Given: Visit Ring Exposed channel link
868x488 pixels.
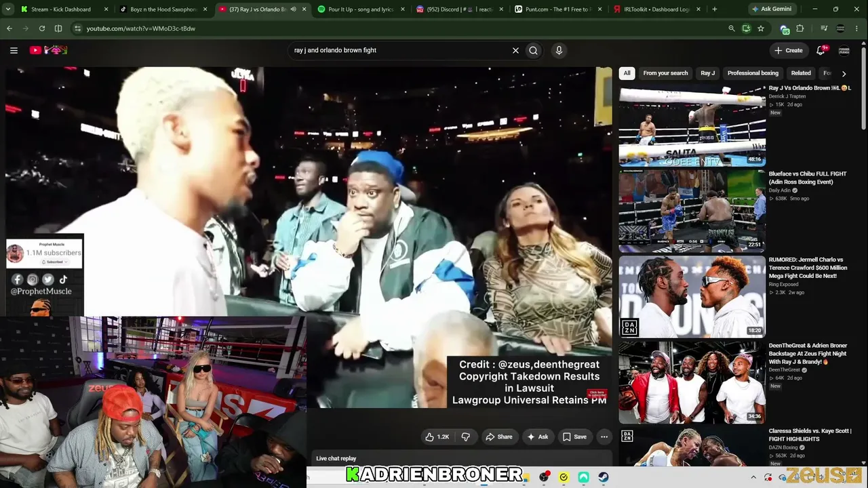Looking at the screenshot, I should click(784, 284).
